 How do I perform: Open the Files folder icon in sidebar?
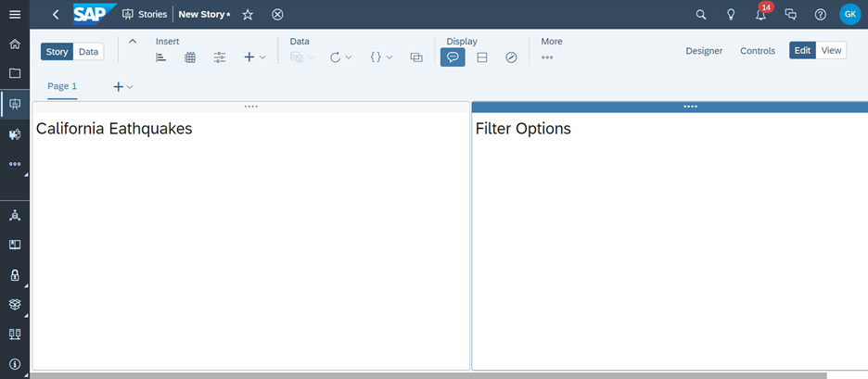click(x=14, y=73)
